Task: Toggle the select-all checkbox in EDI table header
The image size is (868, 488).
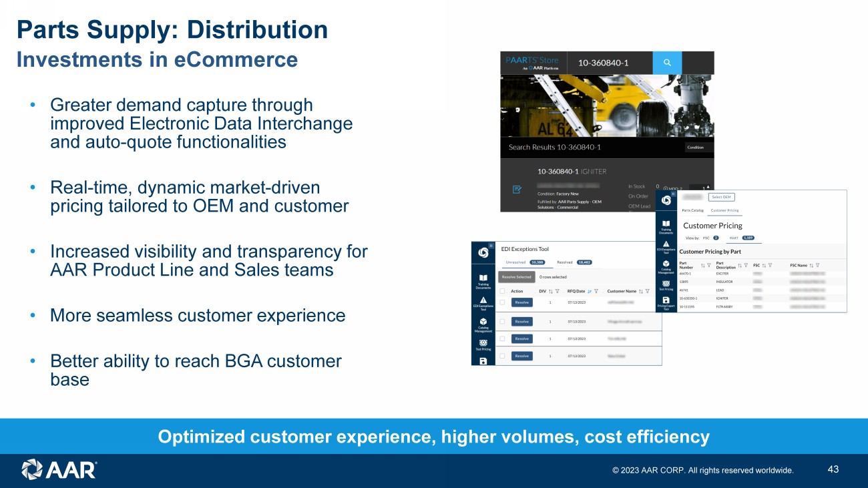Action: pyautogui.click(x=502, y=291)
